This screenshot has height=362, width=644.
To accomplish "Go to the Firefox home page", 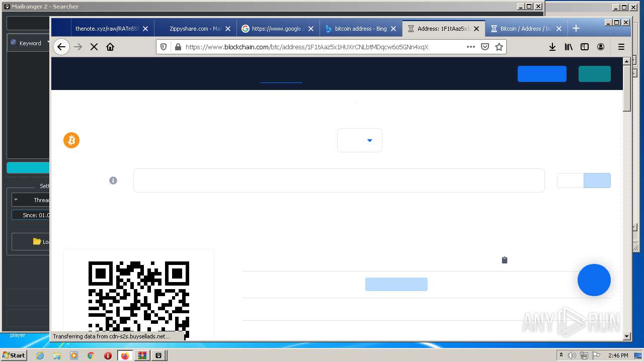I will 110,47.
